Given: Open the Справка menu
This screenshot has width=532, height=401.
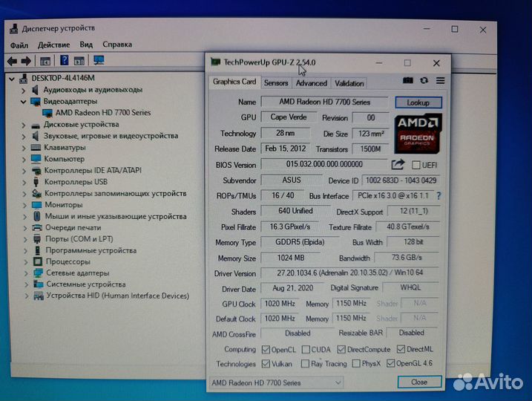Looking at the screenshot, I should point(117,44).
